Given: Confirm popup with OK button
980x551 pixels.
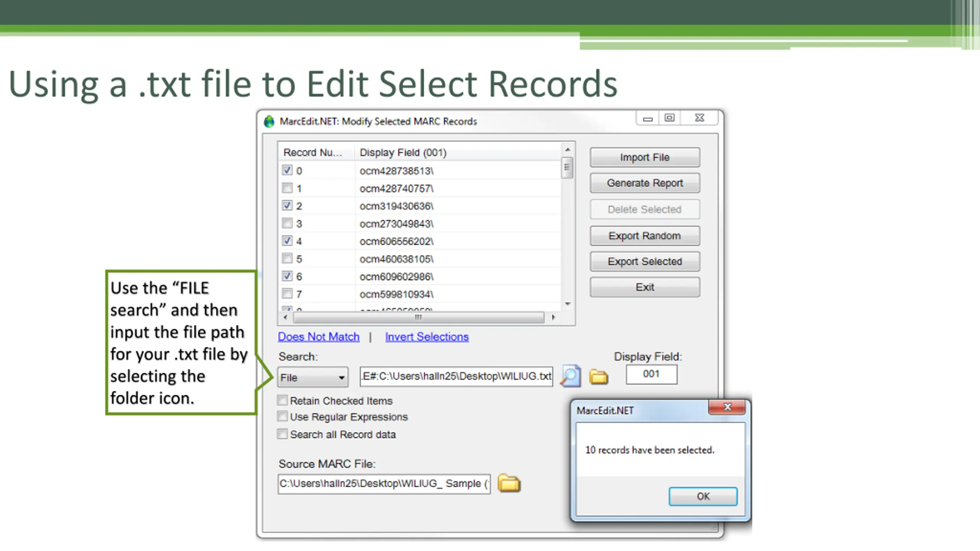Looking at the screenshot, I should [703, 496].
